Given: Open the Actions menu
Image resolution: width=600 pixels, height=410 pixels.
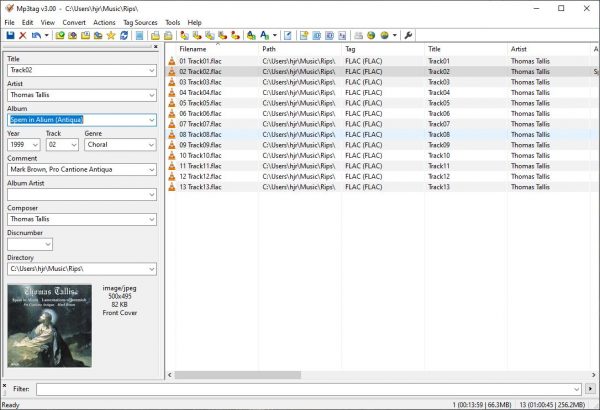Looking at the screenshot, I should pos(104,23).
